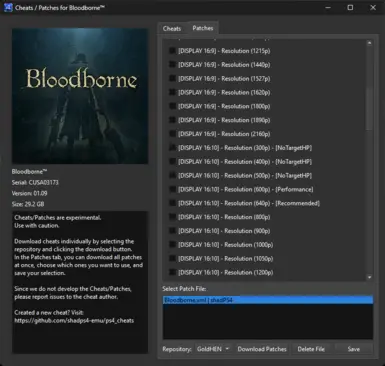This screenshot has width=385, height=366.
Task: Check 16:10 Resolution 400p NoTargetHP patch
Action: [172, 161]
